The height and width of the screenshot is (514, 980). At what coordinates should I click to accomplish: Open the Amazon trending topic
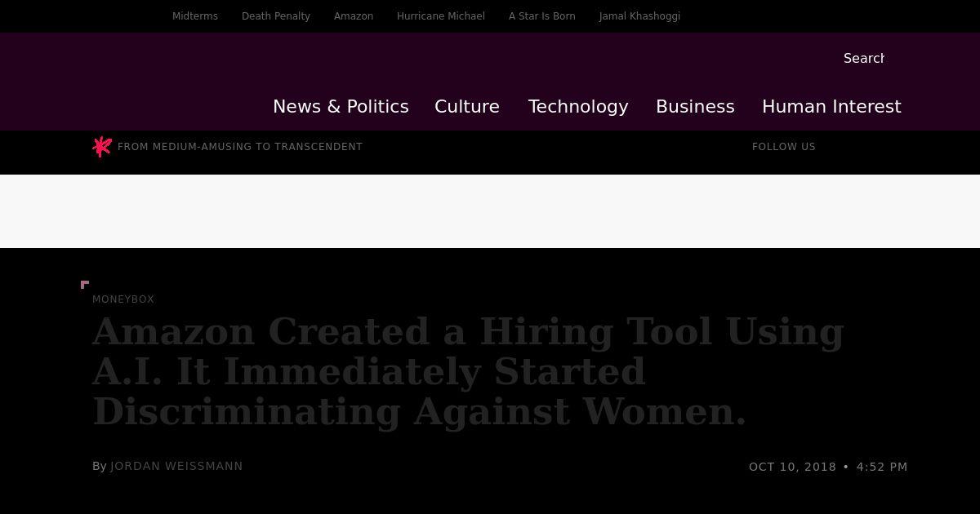tap(354, 16)
